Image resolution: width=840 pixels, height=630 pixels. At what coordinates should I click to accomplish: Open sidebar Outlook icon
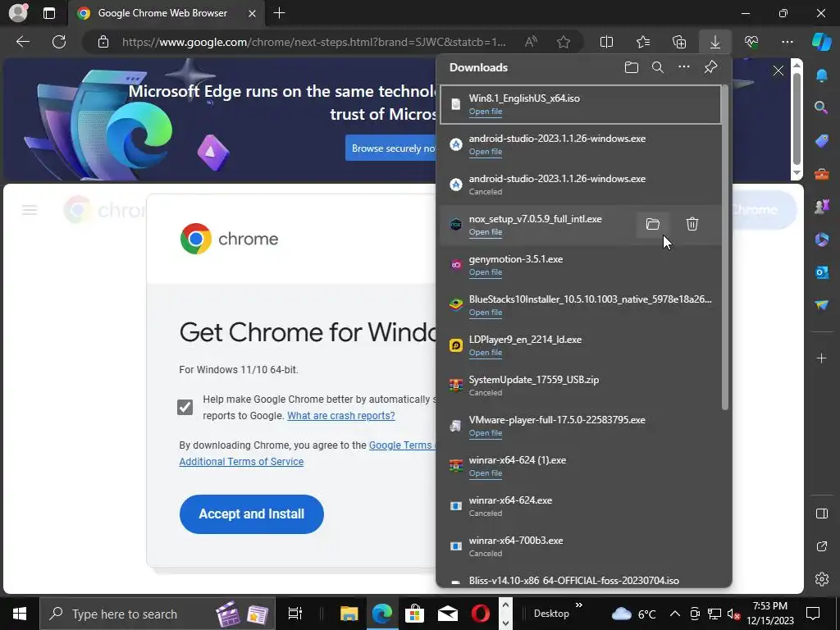coord(822,272)
